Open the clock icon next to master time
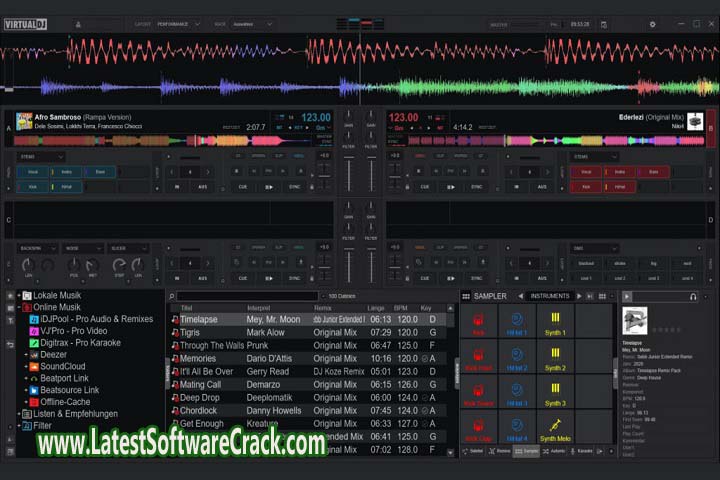 pos(604,24)
